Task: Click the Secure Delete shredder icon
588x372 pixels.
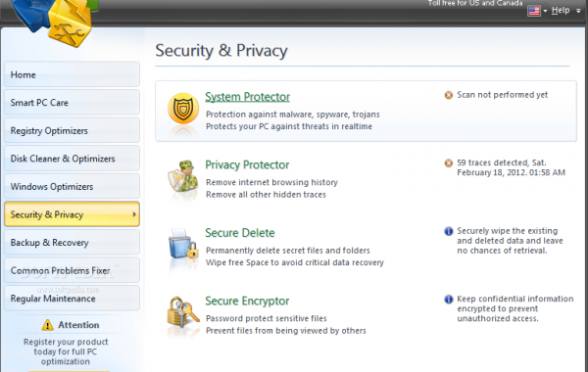Action: click(183, 245)
